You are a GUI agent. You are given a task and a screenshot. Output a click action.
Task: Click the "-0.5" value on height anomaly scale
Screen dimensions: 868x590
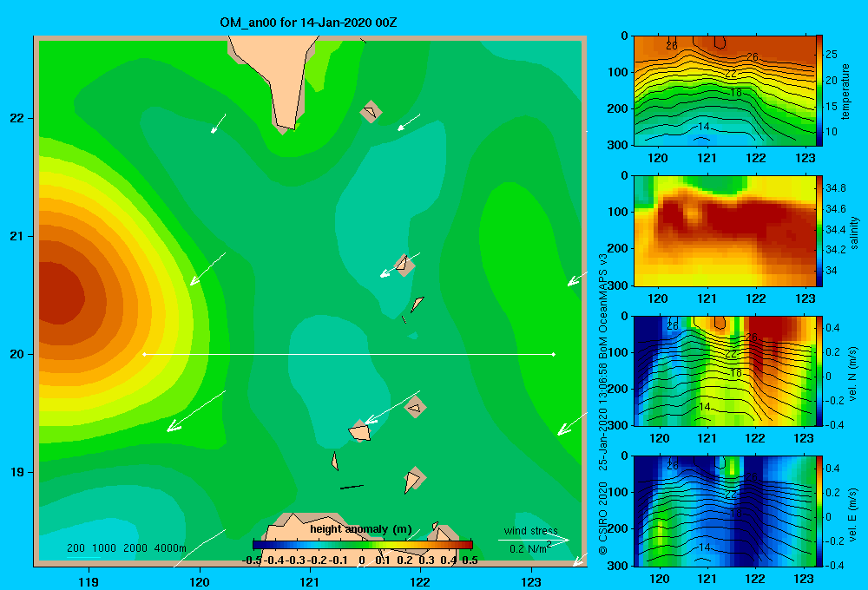point(252,560)
